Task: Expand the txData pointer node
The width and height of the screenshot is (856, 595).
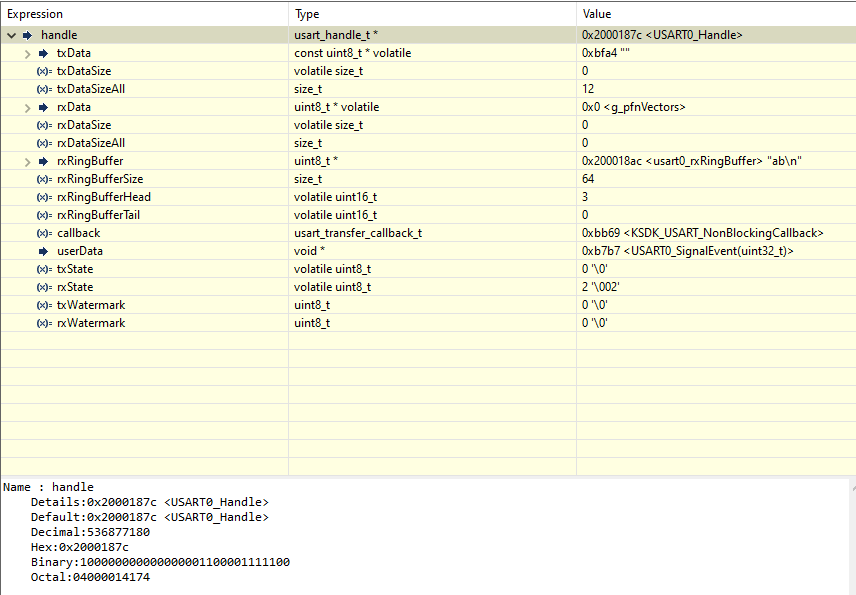Action: pyautogui.click(x=27, y=53)
